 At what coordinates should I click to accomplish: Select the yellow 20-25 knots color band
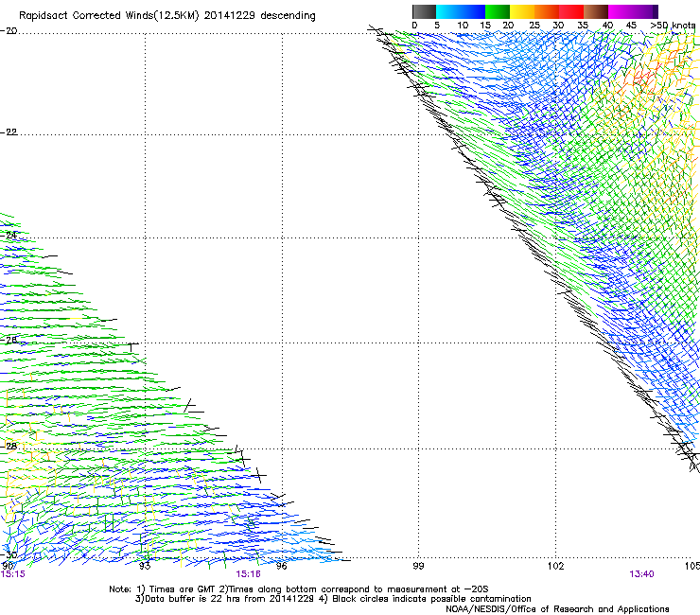[x=522, y=11]
